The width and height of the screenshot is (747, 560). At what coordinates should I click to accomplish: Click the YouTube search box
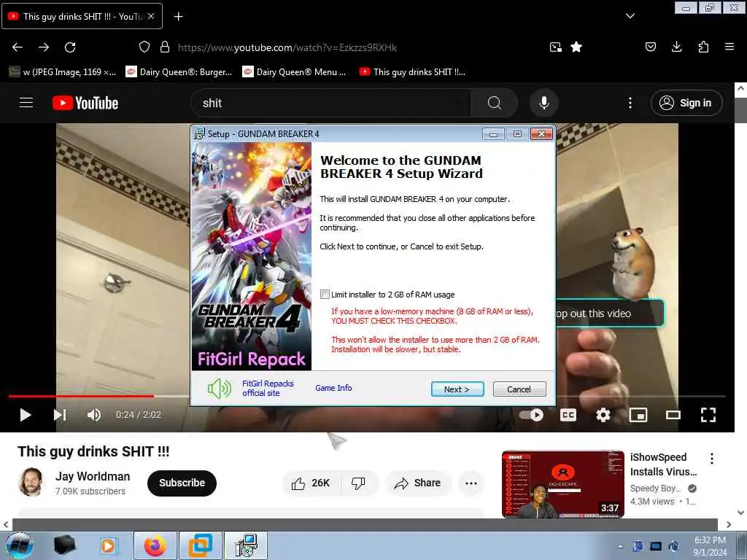(x=331, y=103)
